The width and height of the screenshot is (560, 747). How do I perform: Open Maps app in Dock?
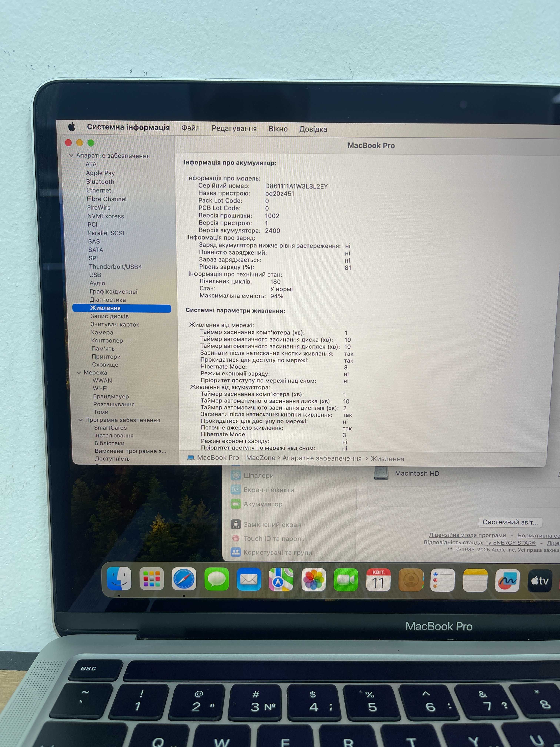click(281, 580)
